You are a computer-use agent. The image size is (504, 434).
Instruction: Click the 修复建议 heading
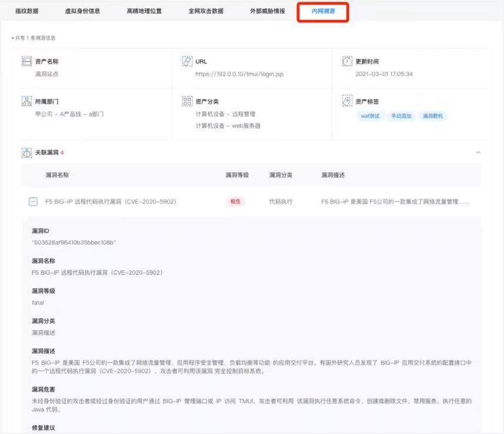pyautogui.click(x=43, y=428)
